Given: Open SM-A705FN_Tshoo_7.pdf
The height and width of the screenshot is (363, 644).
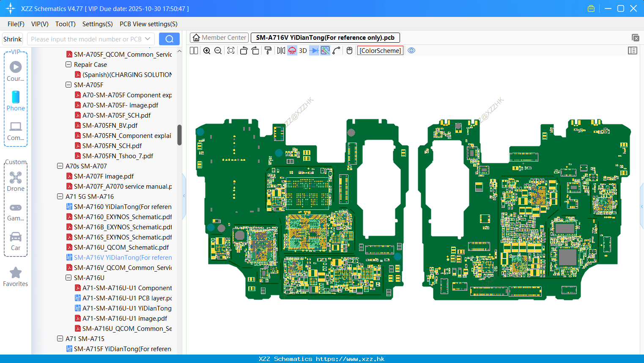Looking at the screenshot, I should pyautogui.click(x=118, y=156).
